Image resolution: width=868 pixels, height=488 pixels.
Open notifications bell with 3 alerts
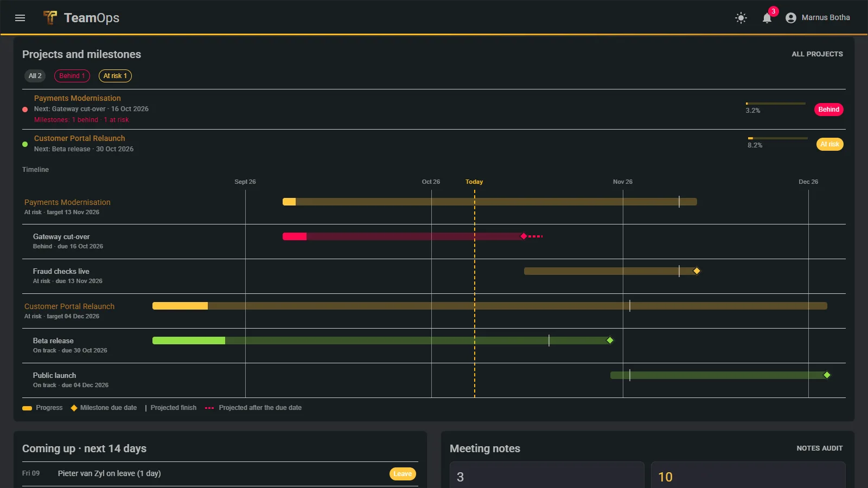click(x=767, y=18)
